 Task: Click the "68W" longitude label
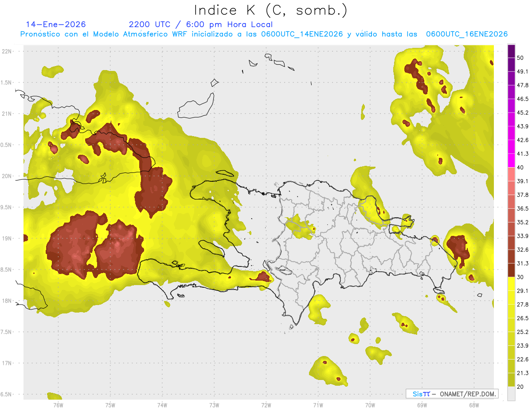(x=474, y=405)
